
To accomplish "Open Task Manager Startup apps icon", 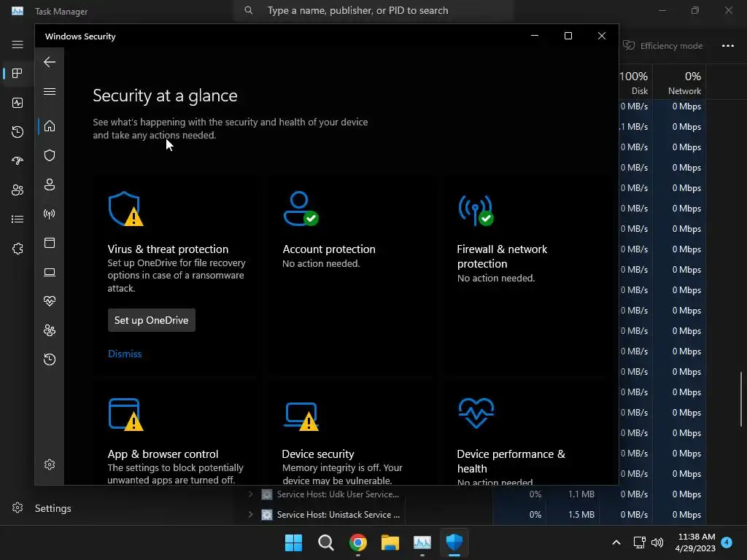I will (18, 161).
